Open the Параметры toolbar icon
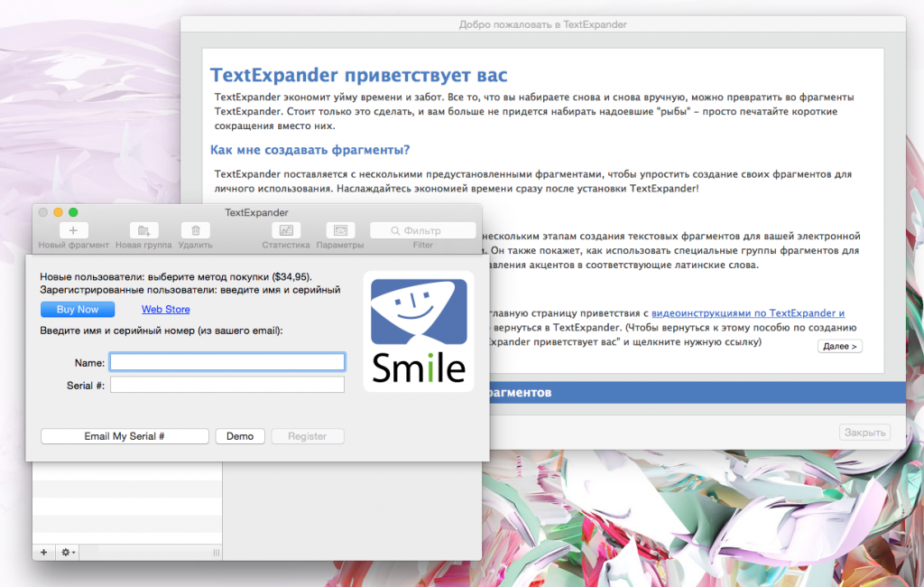This screenshot has width=924, height=587. point(340,230)
